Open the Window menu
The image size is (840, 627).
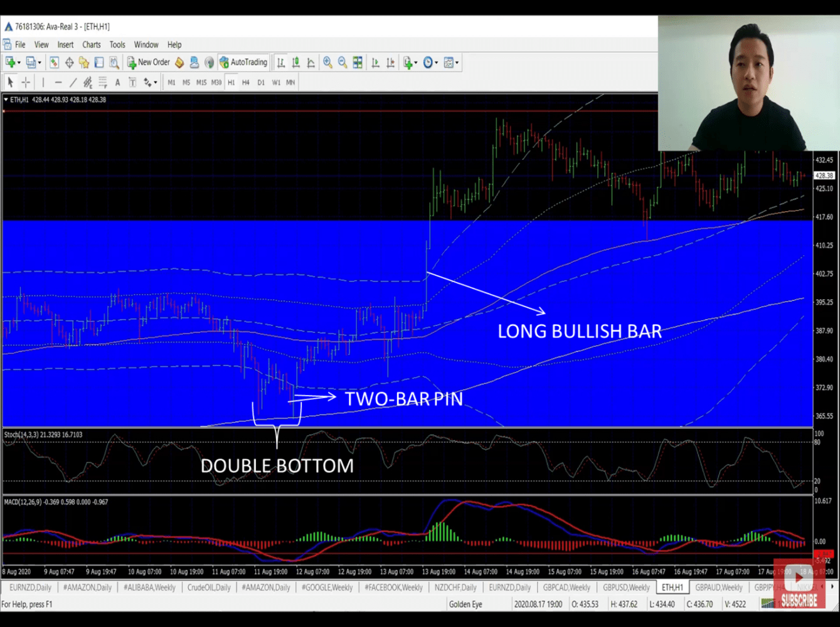146,45
